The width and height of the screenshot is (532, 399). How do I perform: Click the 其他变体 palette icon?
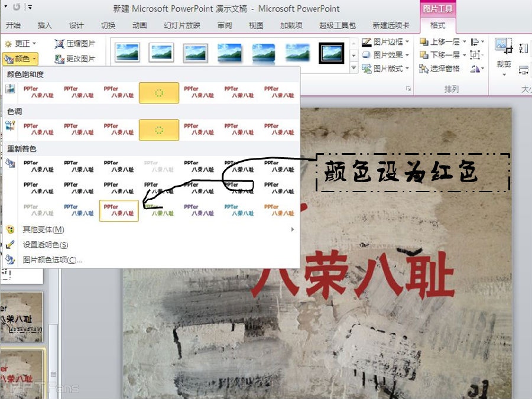click(10, 229)
